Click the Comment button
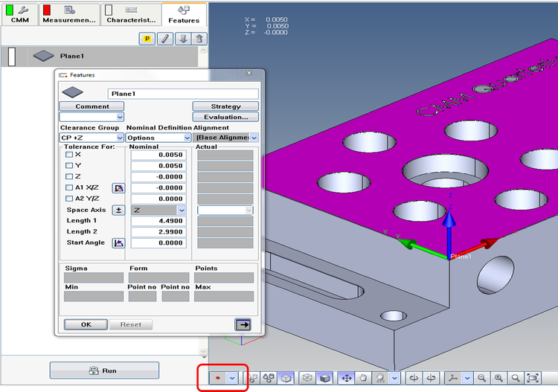 (x=92, y=106)
